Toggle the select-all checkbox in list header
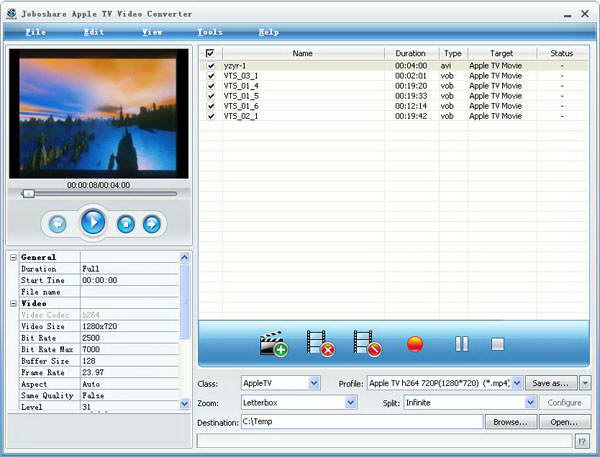This screenshot has width=600, height=458. click(x=210, y=53)
